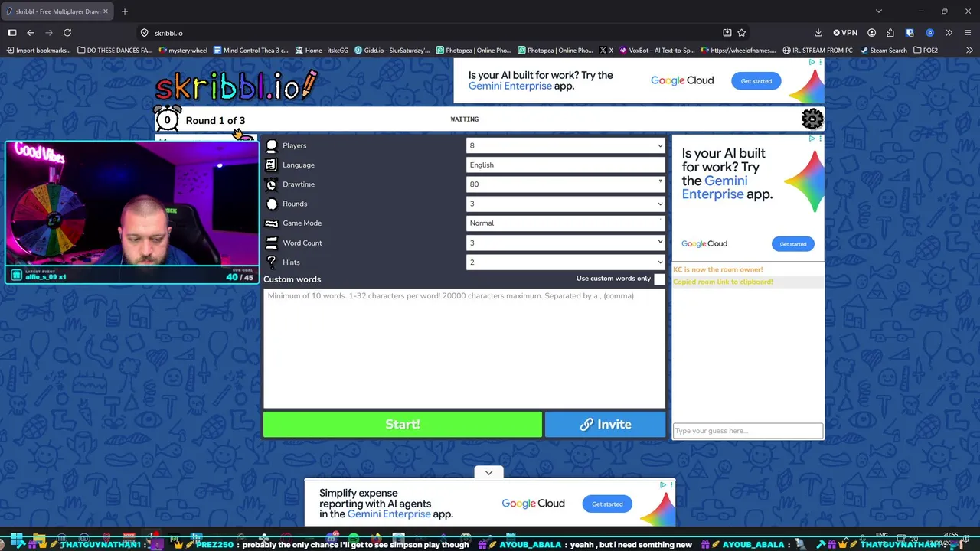
Task: Click the custom words text area
Action: coord(464,348)
